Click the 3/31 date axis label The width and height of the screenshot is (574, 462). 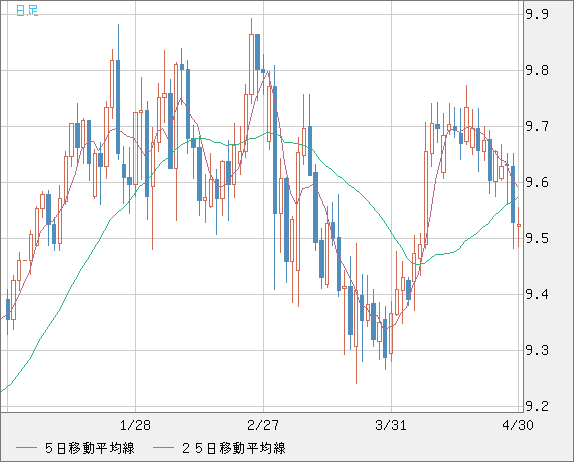[391, 425]
